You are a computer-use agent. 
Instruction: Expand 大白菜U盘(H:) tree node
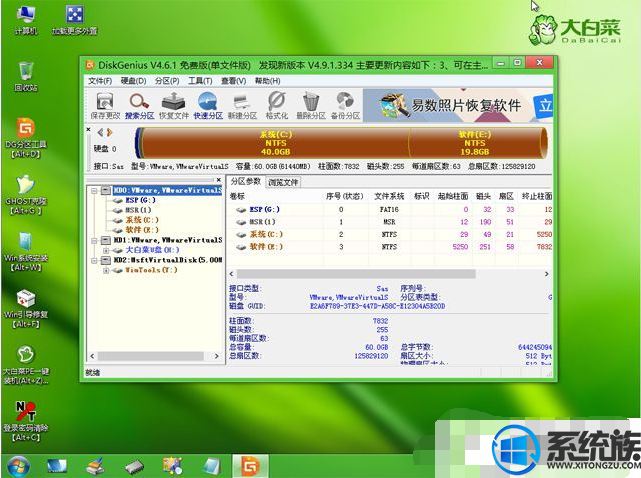coord(106,250)
